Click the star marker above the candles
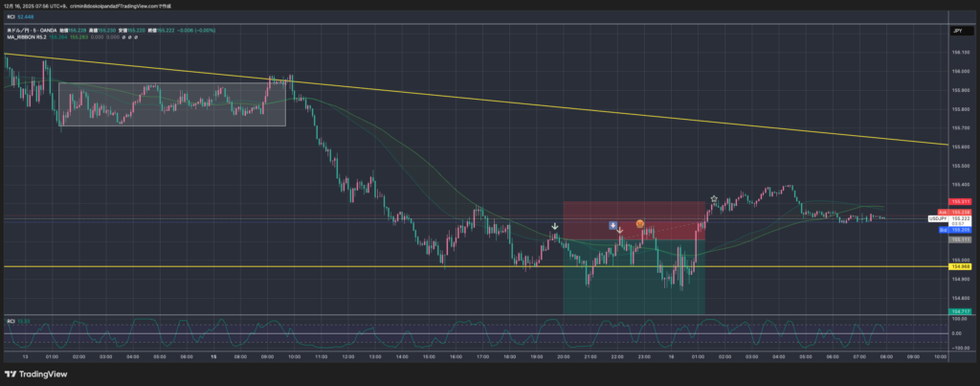This screenshot has height=386, width=980. (714, 198)
